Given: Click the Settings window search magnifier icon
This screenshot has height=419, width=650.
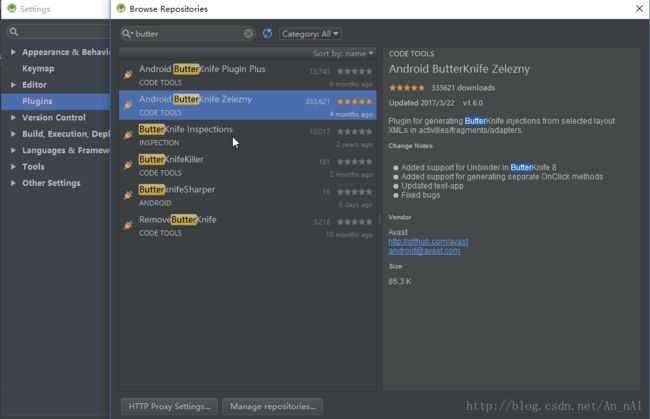Looking at the screenshot, I should (x=14, y=32).
